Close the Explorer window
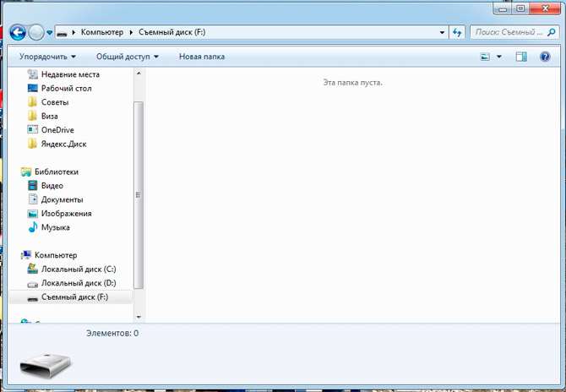 click(x=545, y=8)
